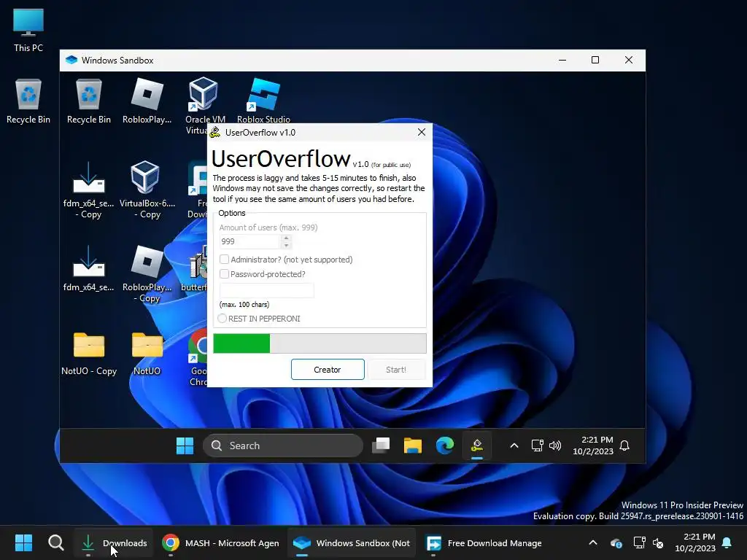Open File Explorer in sandbox taskbar
This screenshot has height=560, width=747.
point(413,446)
